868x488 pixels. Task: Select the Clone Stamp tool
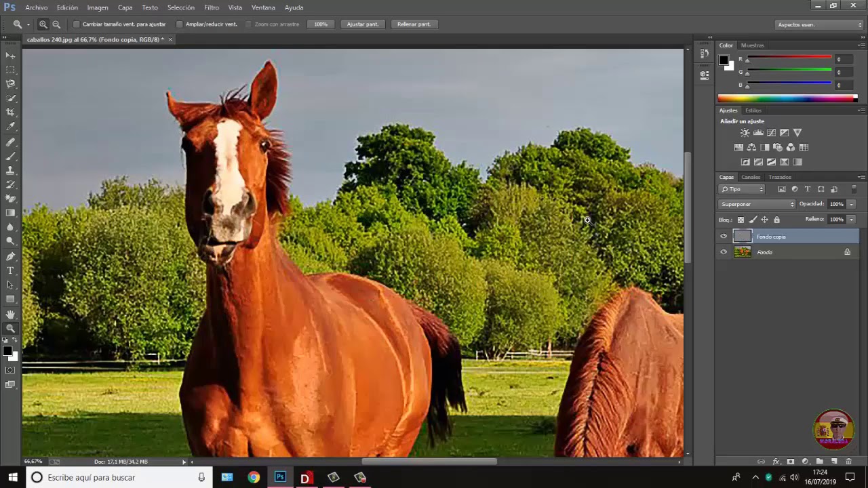click(10, 170)
